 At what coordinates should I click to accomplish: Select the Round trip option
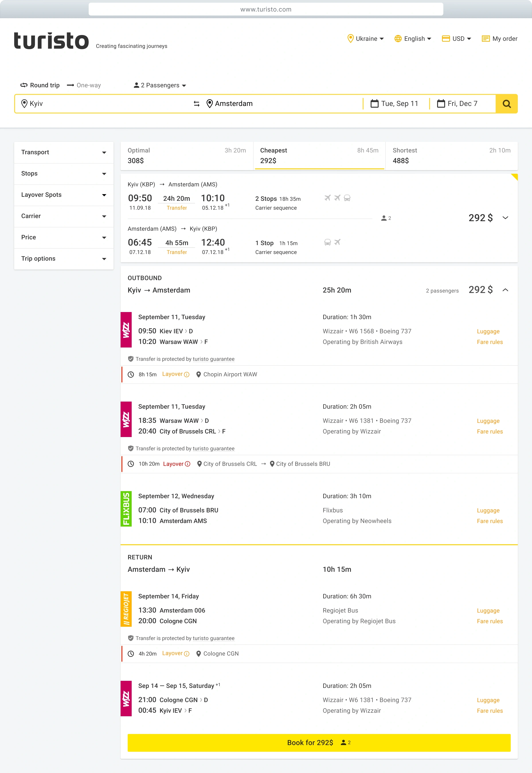coord(40,85)
